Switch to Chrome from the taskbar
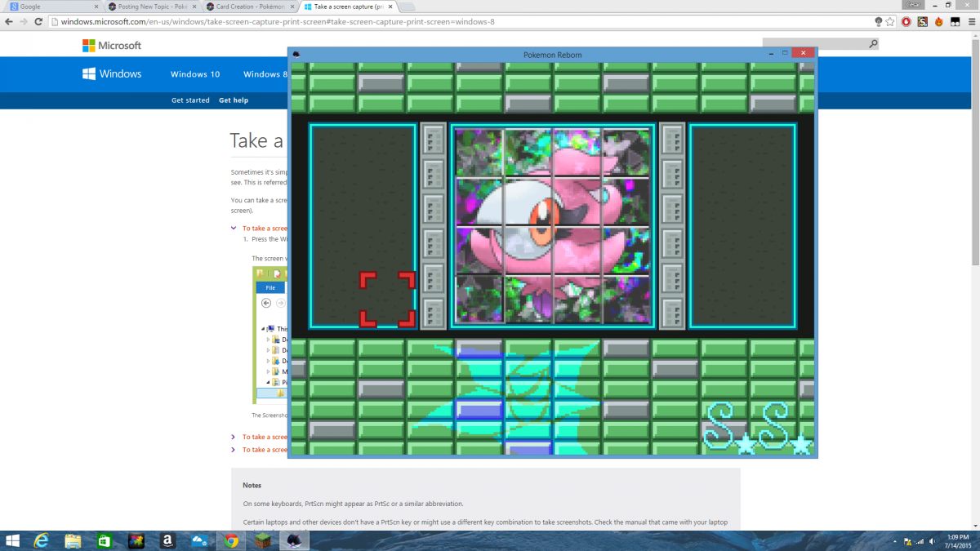The width and height of the screenshot is (980, 551). pyautogui.click(x=231, y=540)
